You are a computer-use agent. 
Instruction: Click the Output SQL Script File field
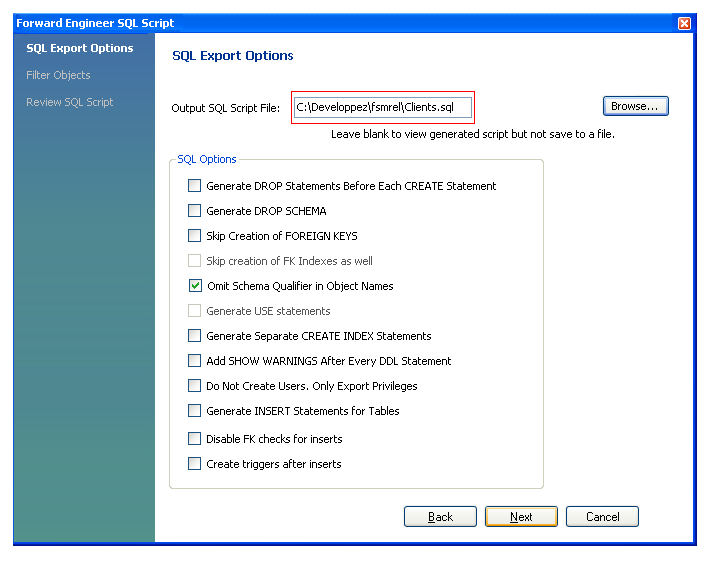(382, 107)
